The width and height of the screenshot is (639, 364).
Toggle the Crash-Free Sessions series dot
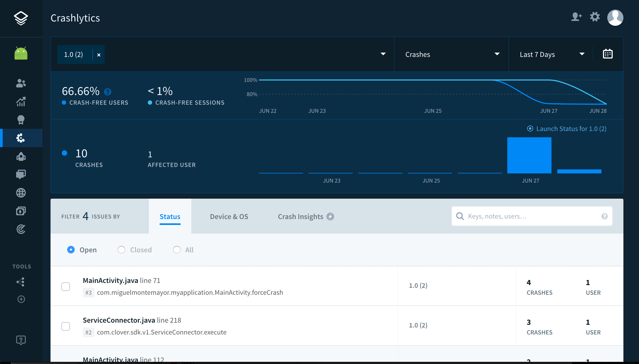(150, 103)
